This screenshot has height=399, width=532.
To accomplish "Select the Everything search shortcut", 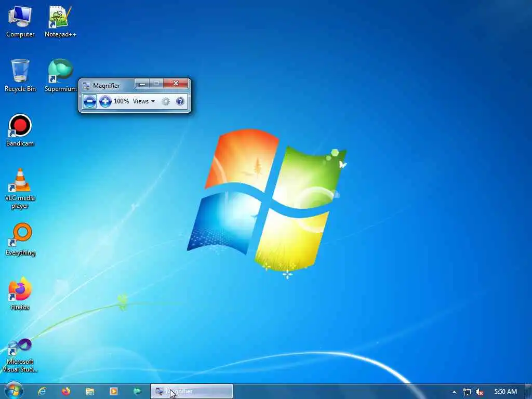I will (20, 240).
